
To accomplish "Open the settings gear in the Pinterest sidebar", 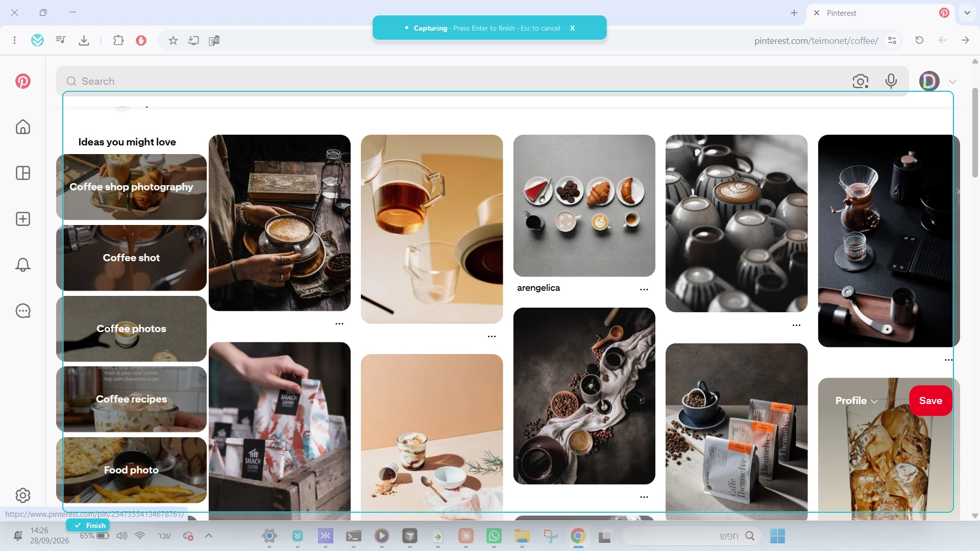I will point(23,495).
